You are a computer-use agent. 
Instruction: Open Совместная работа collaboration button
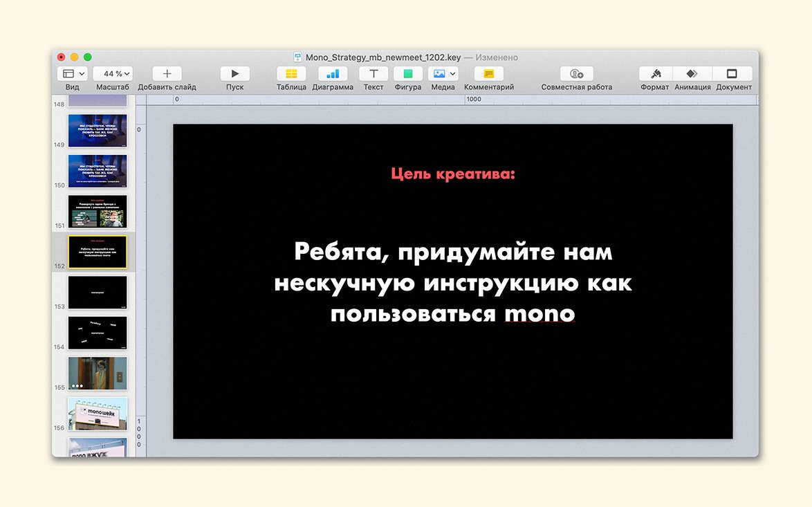pyautogui.click(x=576, y=73)
